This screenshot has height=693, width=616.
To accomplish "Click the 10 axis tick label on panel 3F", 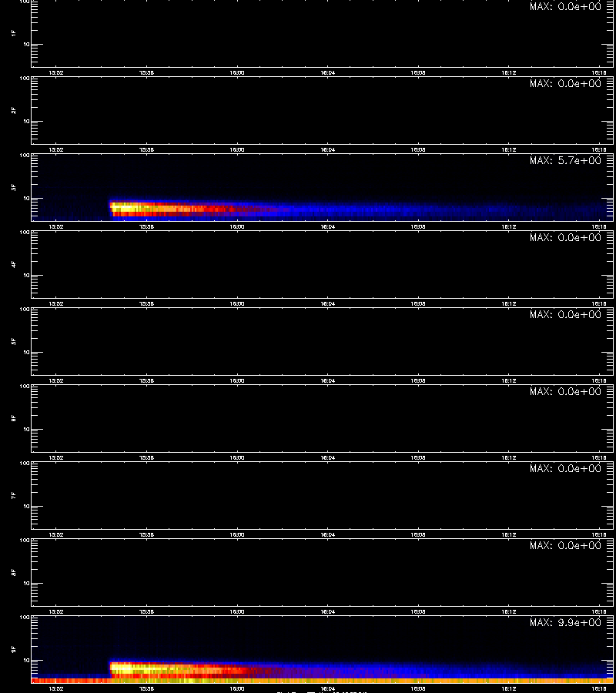I will (x=27, y=199).
